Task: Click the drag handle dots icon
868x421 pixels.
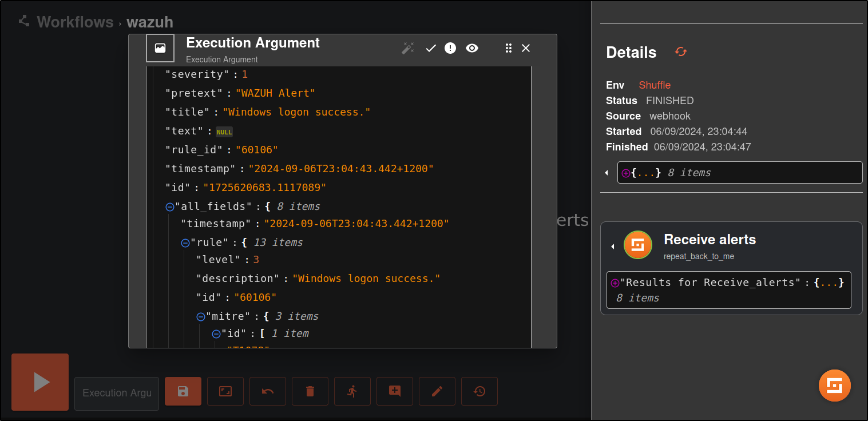Action: click(508, 48)
